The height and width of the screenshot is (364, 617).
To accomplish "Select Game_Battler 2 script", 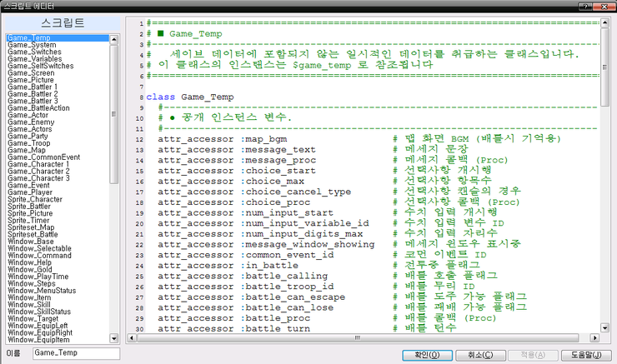I will click(x=58, y=94).
